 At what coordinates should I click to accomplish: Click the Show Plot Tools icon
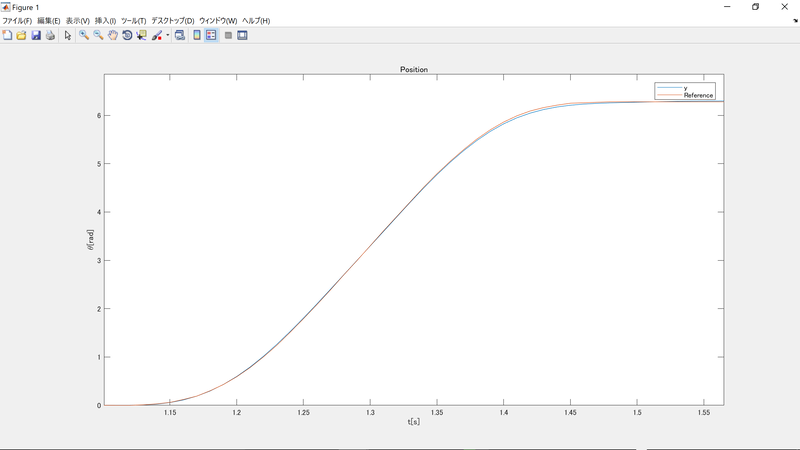[x=242, y=35]
